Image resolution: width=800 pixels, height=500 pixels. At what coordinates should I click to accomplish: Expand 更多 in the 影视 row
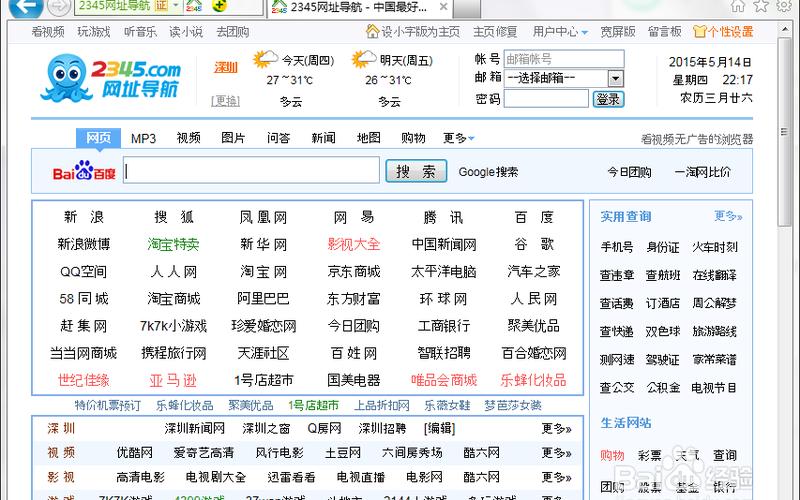click(556, 477)
